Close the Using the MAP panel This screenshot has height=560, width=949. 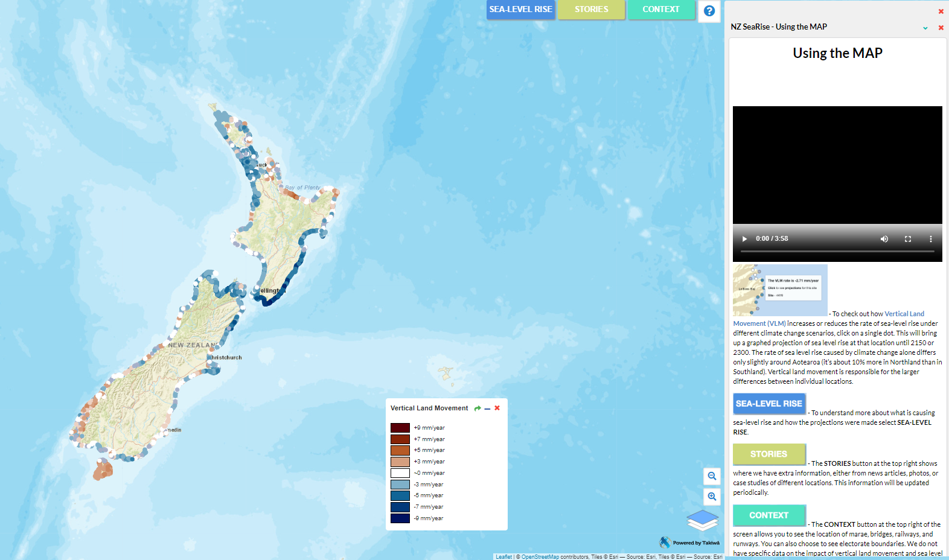pyautogui.click(x=941, y=28)
